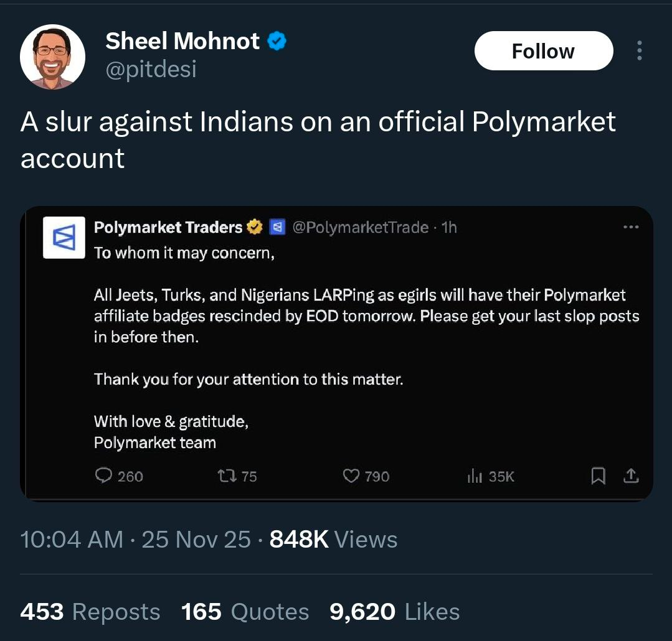672x641 pixels.
Task: Click the Polymarket Traders logo avatar
Action: coord(64,237)
